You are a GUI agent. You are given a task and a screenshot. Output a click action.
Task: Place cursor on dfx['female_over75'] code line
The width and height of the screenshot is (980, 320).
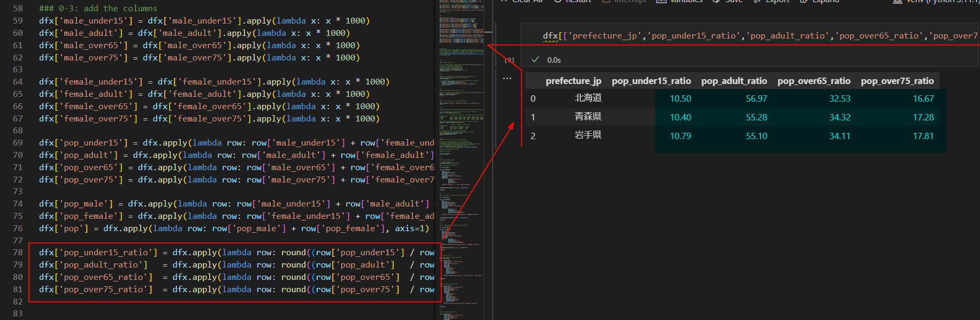coord(209,119)
